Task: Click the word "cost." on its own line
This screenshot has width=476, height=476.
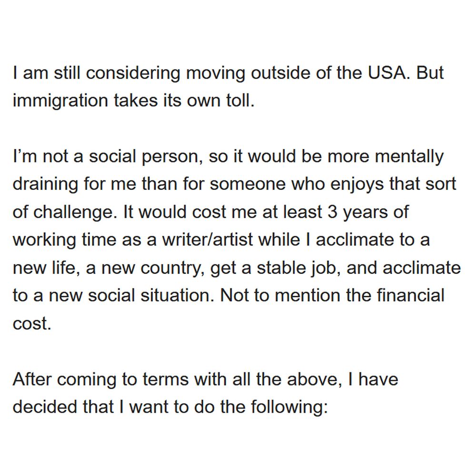Action: pos(31,324)
